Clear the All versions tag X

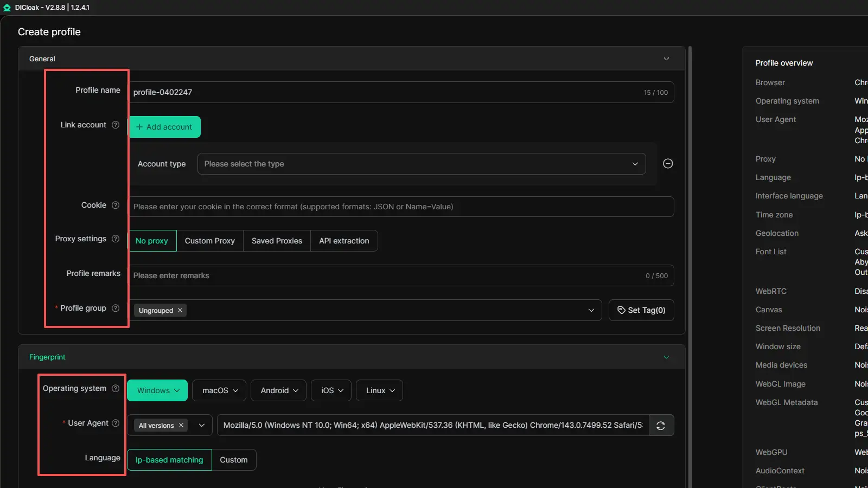coord(181,426)
